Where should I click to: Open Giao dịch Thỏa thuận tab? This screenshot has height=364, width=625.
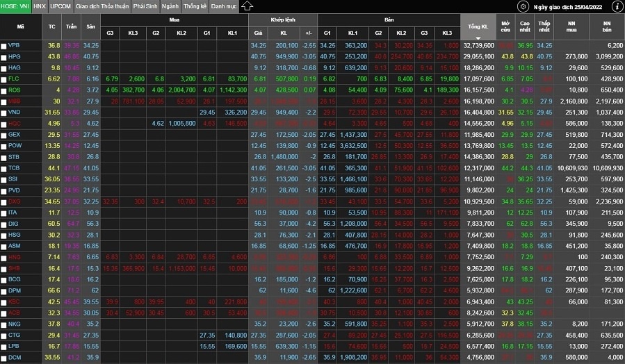pyautogui.click(x=101, y=6)
